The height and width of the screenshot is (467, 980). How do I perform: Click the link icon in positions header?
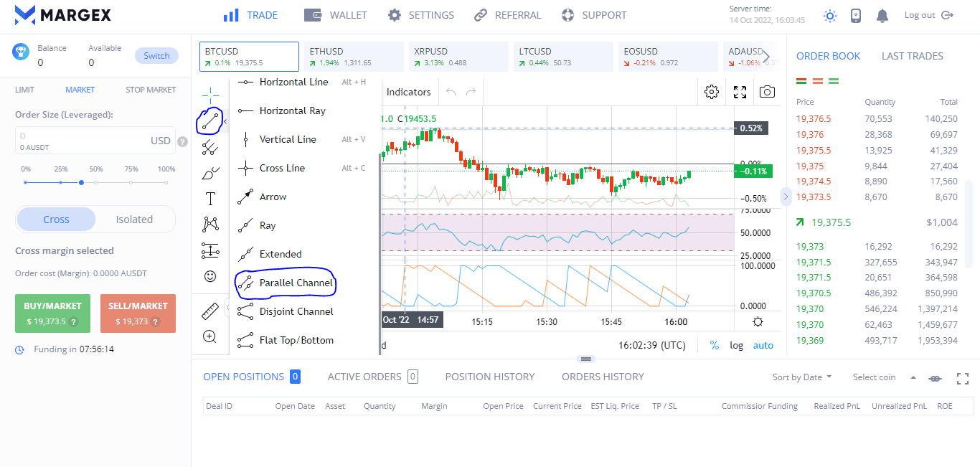pos(935,377)
